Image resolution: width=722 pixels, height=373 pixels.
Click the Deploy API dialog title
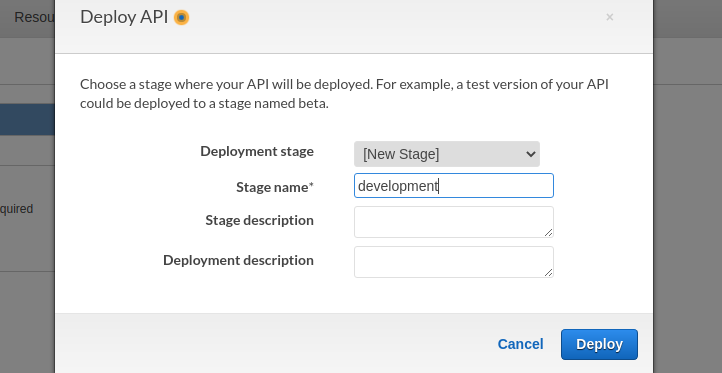[124, 17]
